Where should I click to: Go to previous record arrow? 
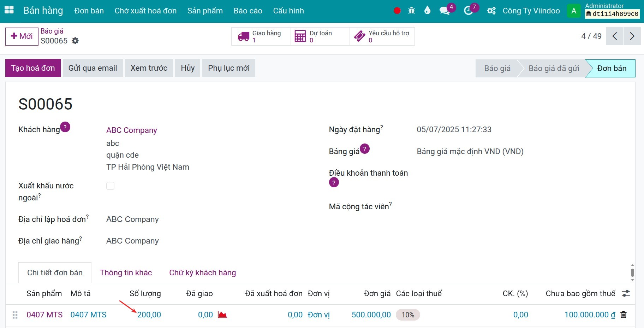click(615, 36)
